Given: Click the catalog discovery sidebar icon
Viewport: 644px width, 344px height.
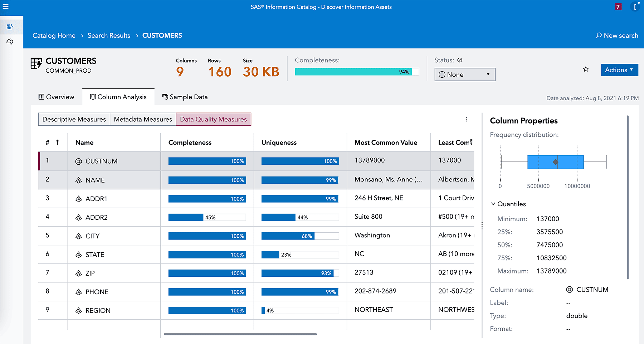Looking at the screenshot, I should click(10, 27).
